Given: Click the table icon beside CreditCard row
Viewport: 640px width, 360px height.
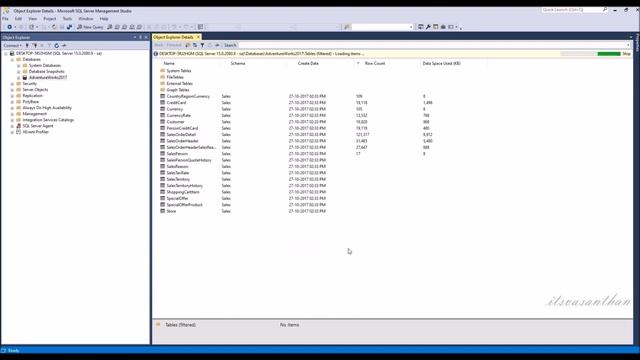Looking at the screenshot, I should (x=162, y=102).
